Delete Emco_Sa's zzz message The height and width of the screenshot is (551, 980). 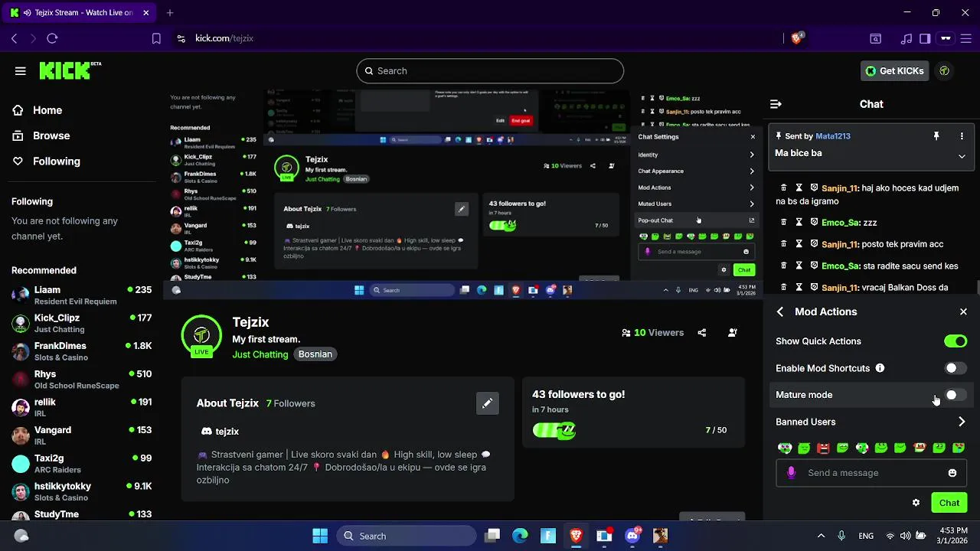tap(783, 223)
